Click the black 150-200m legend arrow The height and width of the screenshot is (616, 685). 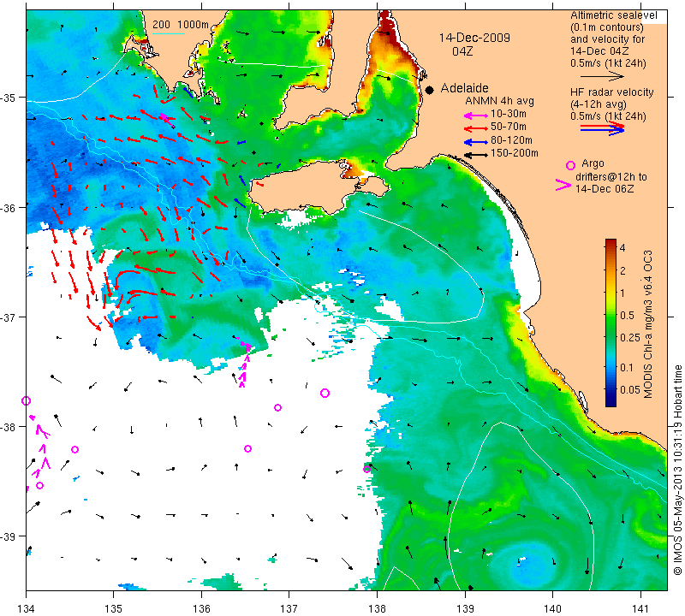pyautogui.click(x=475, y=155)
